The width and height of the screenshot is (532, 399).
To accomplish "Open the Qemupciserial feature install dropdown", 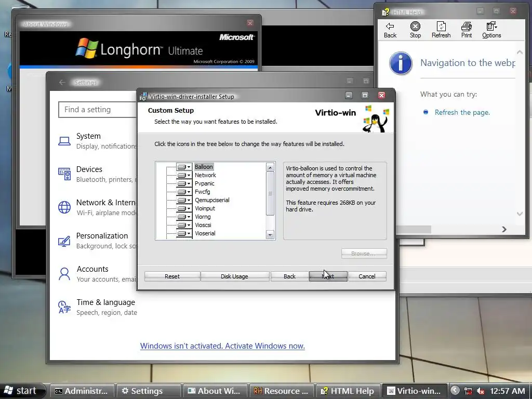I will [184, 200].
